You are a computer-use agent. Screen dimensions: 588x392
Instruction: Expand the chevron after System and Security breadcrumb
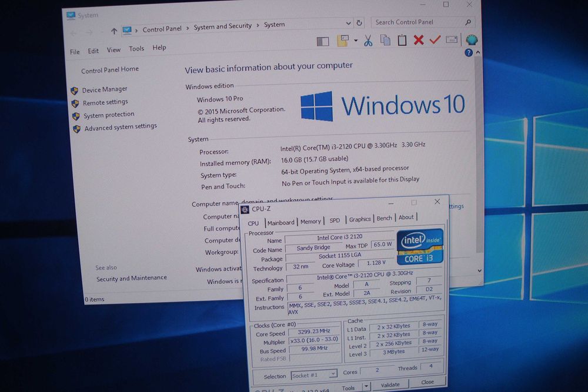tap(258, 25)
